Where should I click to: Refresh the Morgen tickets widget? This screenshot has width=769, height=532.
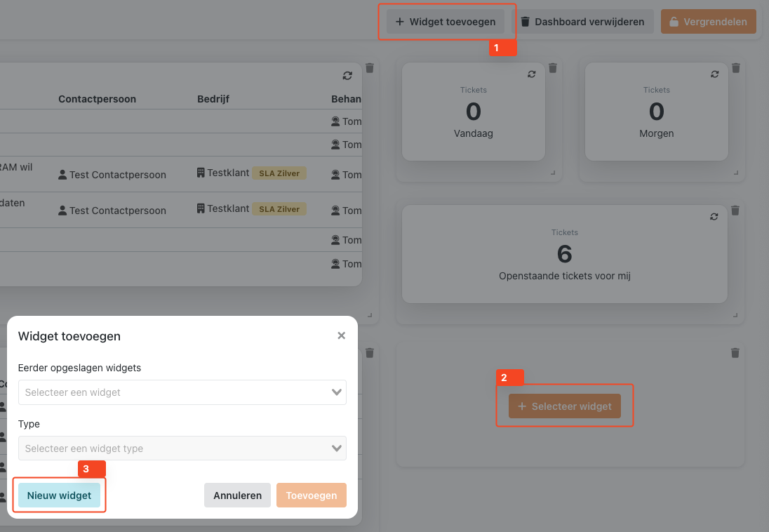coord(714,74)
